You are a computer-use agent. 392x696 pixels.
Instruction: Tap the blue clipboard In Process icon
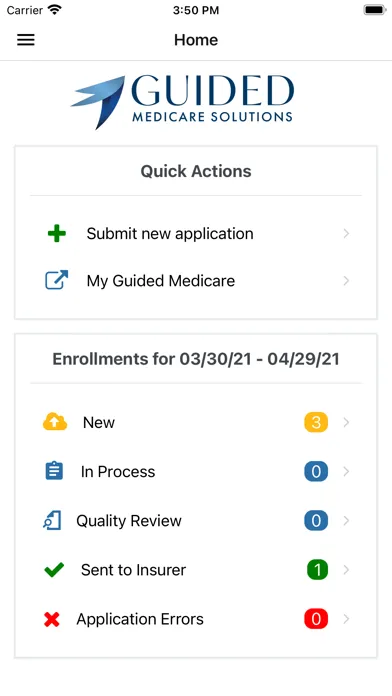pyautogui.click(x=54, y=471)
